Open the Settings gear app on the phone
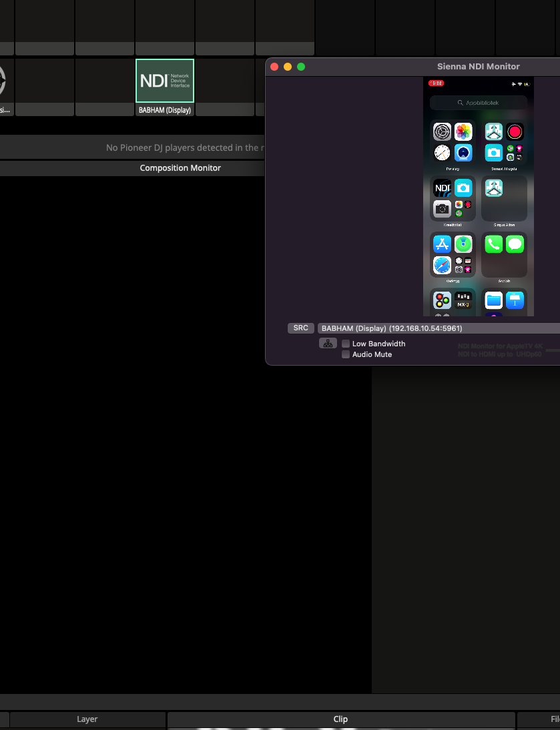560x730 pixels. click(442, 131)
